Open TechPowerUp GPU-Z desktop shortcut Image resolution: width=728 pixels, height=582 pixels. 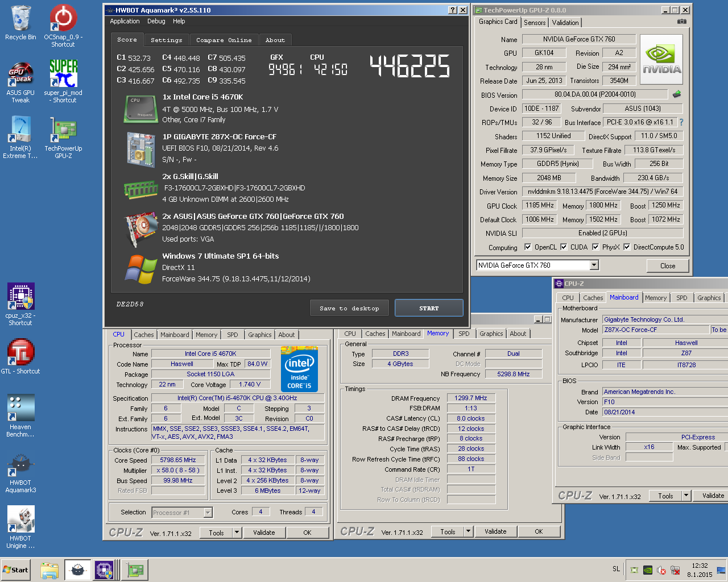coord(63,137)
